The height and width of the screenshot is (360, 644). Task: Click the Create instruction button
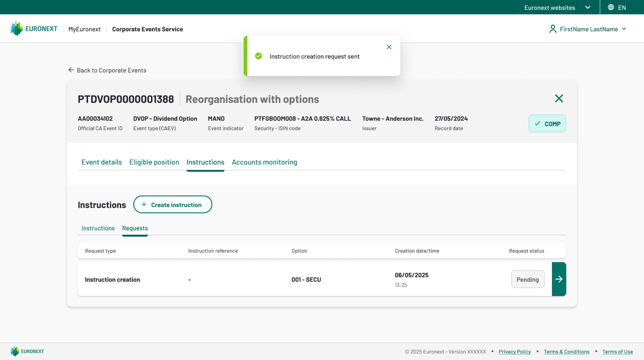tap(173, 204)
